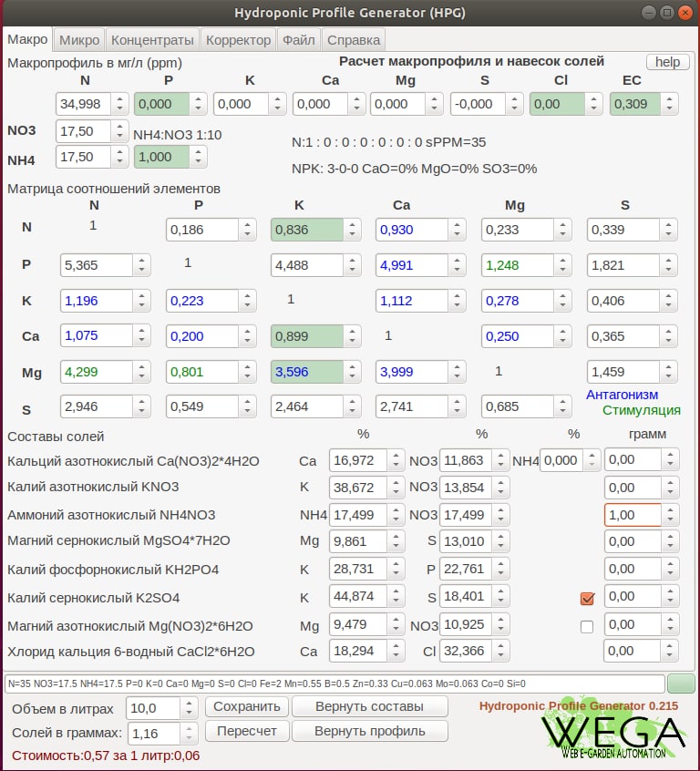Increase the P:N ratio 5,365 stepper
This screenshot has height=771, width=700.
[x=141, y=260]
